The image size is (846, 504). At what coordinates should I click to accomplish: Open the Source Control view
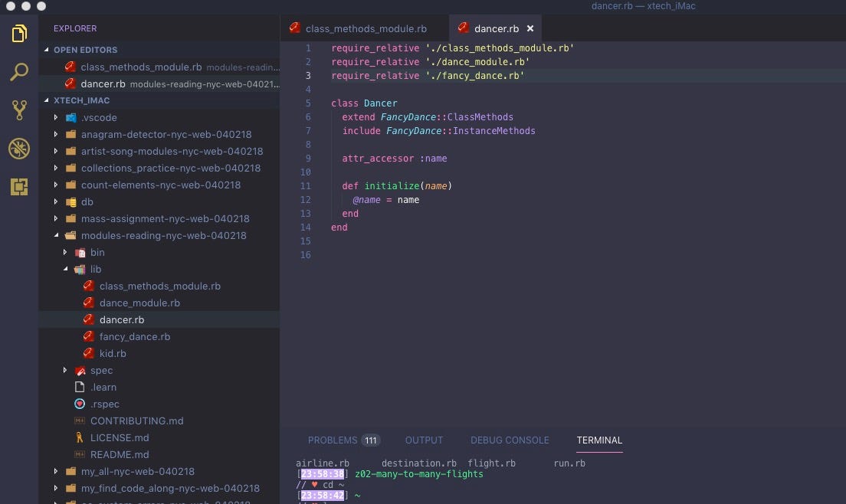point(18,110)
